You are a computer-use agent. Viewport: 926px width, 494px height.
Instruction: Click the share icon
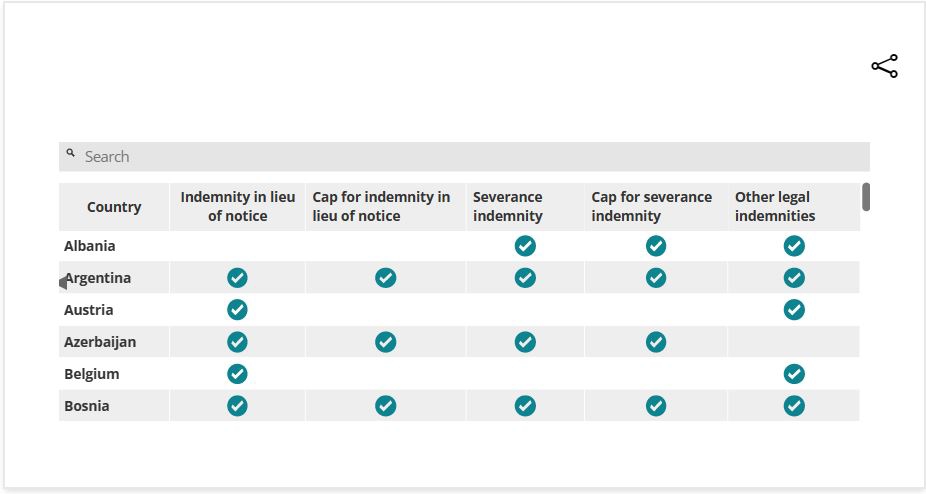pos(884,67)
